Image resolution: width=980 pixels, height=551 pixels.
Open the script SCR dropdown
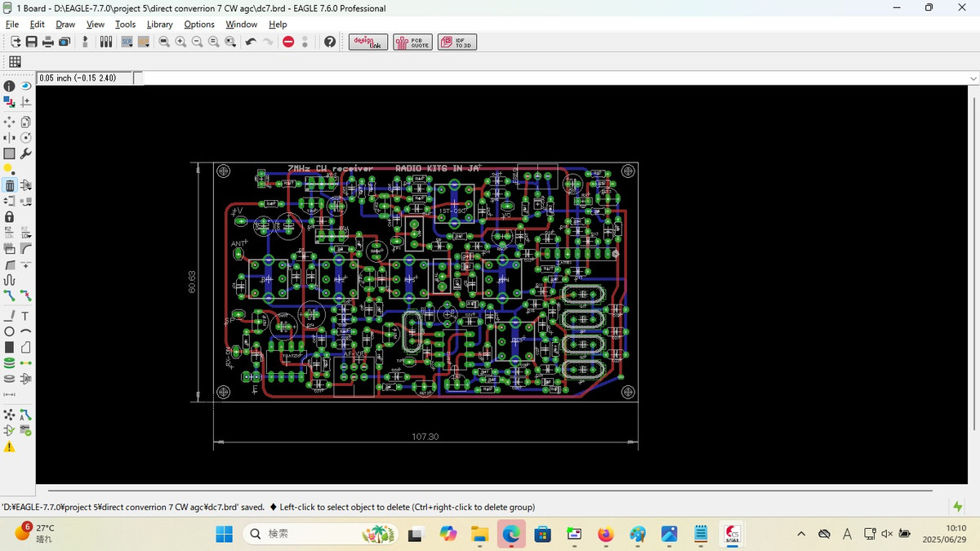pos(127,42)
